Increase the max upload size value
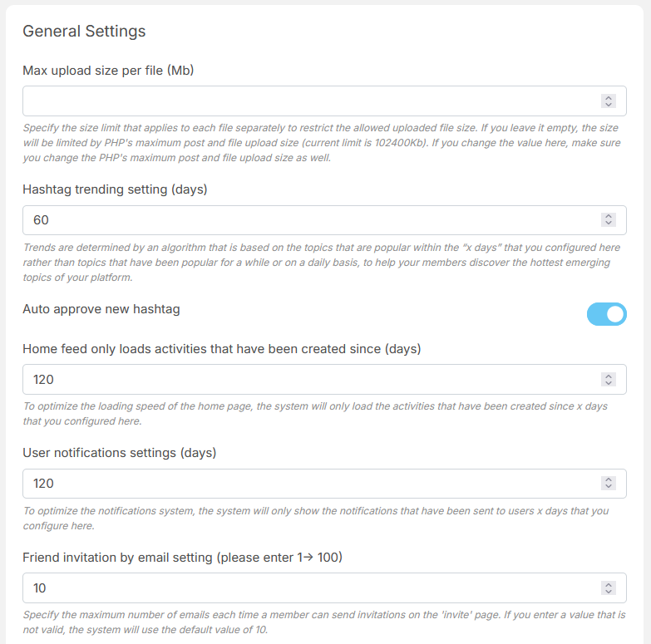 (609, 97)
